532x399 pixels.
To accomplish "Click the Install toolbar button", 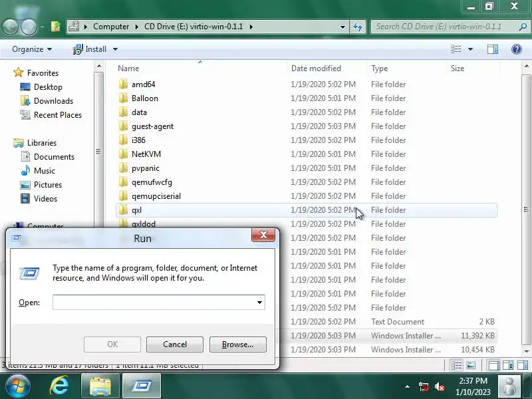I will [x=90, y=49].
